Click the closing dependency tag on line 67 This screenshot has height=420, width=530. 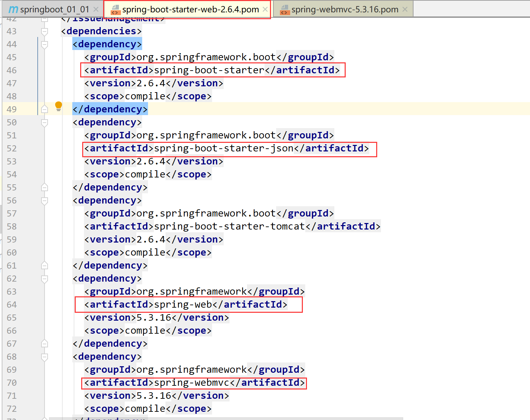(110, 344)
